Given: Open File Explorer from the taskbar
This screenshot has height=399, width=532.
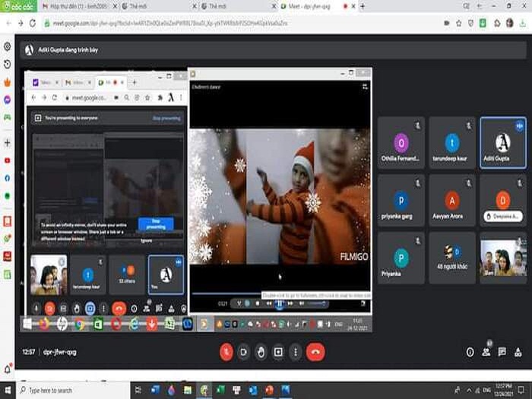Looking at the screenshot, I should [x=188, y=390].
